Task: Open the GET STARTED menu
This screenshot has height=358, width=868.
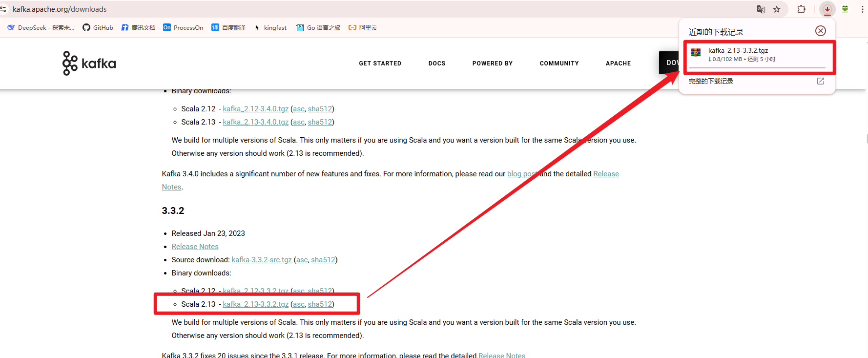Action: 380,63
